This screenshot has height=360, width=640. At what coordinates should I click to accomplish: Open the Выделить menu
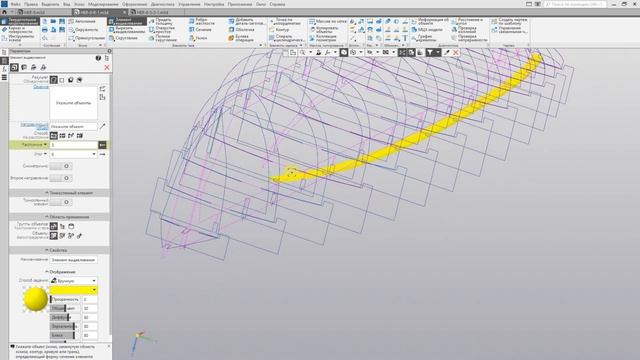(x=50, y=4)
